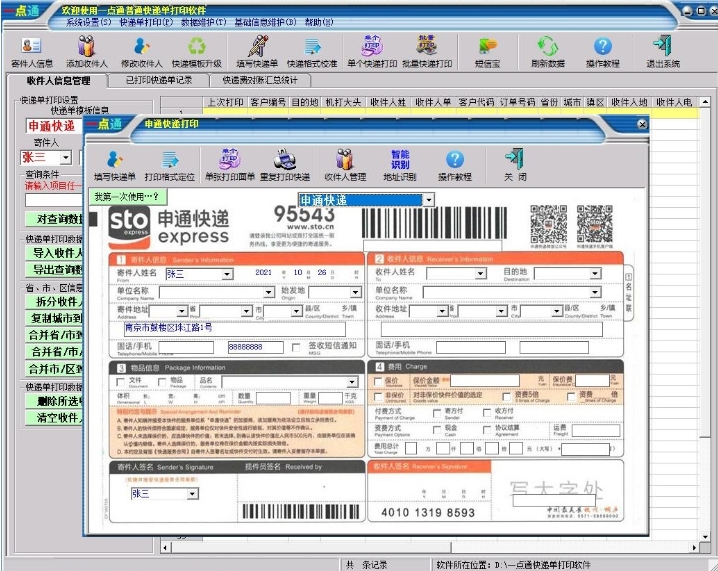Click 添加收件人 toolbar icon
Viewport: 718px width, 571px height.
(87, 52)
